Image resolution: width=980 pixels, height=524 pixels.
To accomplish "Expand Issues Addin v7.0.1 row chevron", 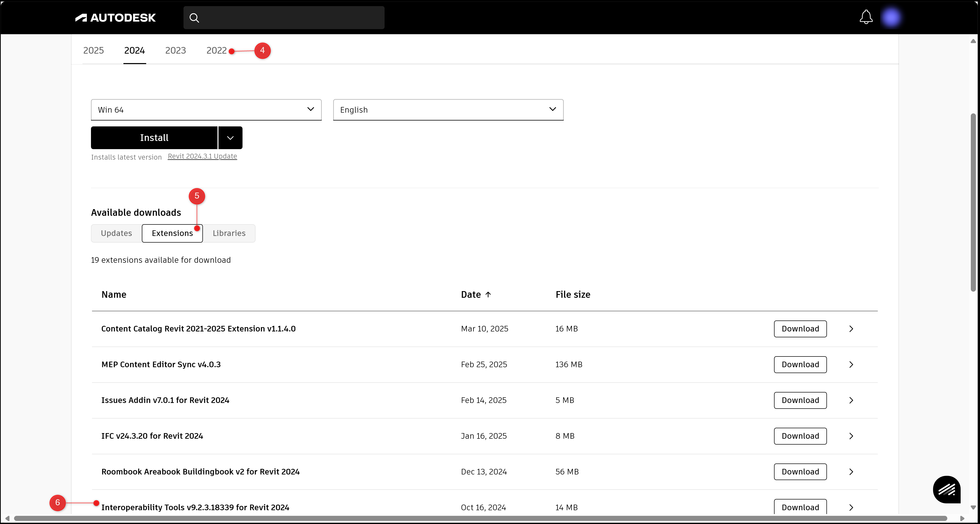I will tap(851, 400).
